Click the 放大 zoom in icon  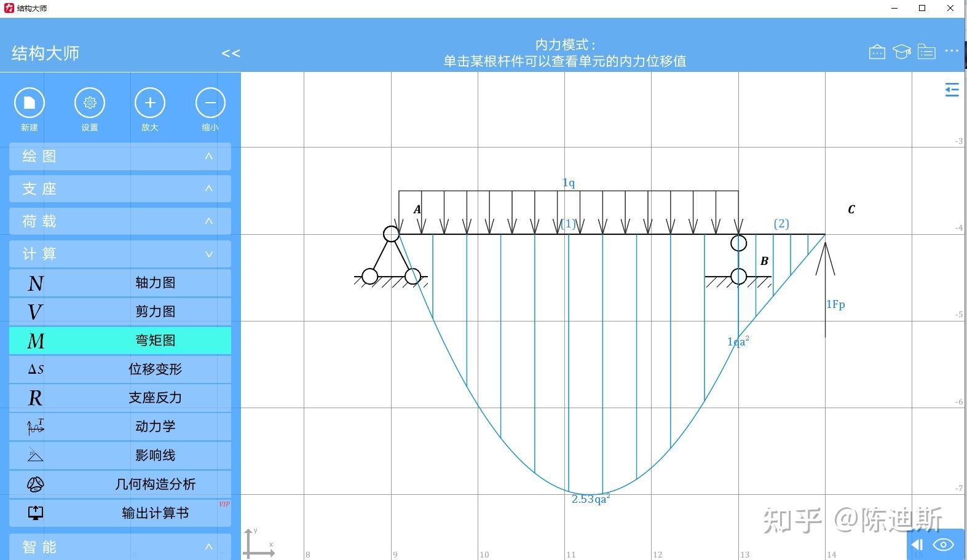[150, 103]
